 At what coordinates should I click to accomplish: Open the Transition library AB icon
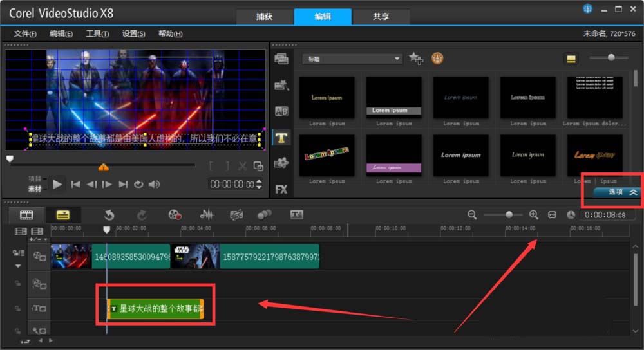[281, 111]
